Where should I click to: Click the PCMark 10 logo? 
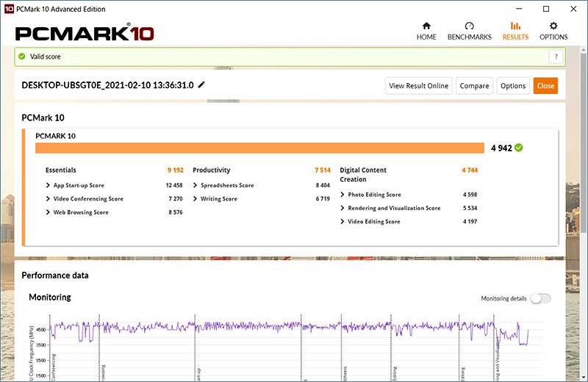[83, 33]
